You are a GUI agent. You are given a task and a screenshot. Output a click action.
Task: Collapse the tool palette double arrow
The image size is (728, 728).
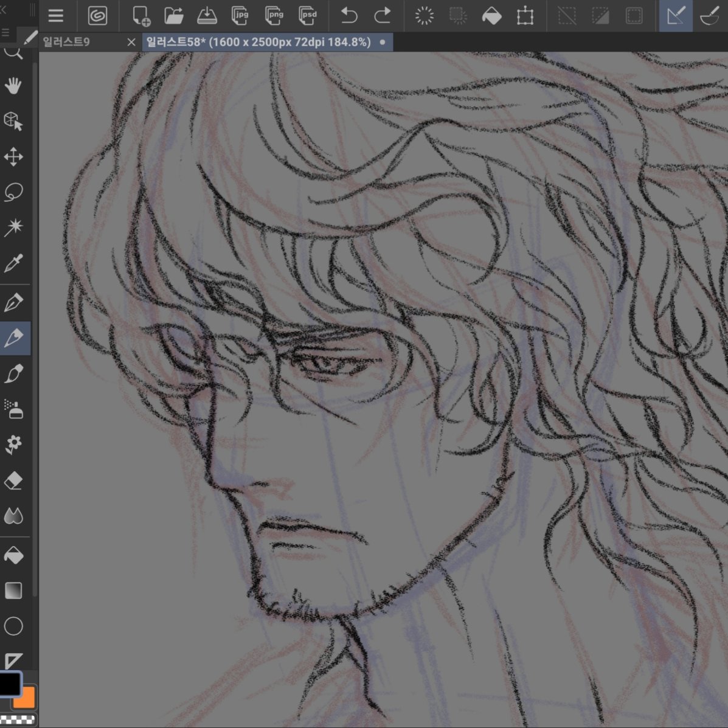coord(3,10)
